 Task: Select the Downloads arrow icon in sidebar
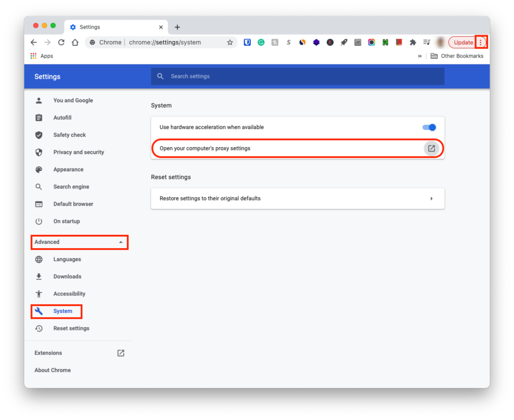coord(39,276)
